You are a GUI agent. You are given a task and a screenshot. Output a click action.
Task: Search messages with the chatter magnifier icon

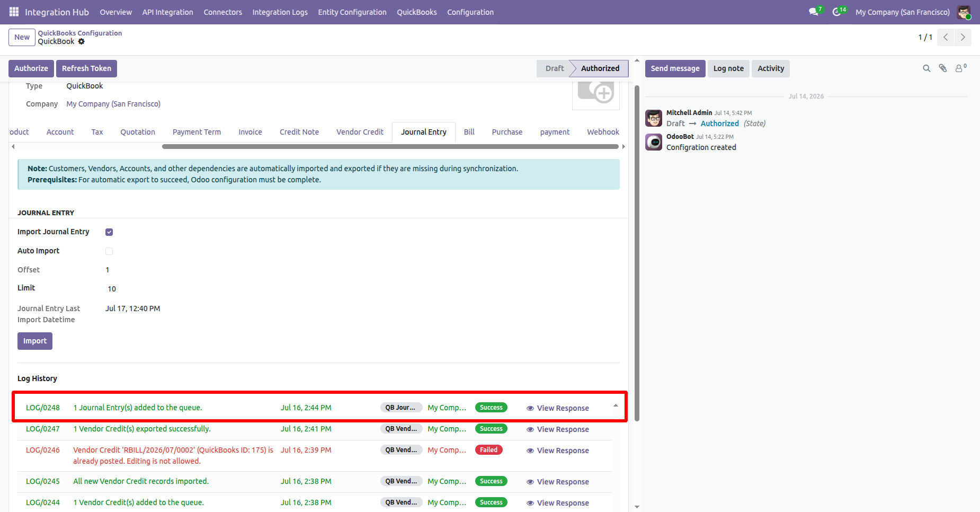(x=926, y=68)
